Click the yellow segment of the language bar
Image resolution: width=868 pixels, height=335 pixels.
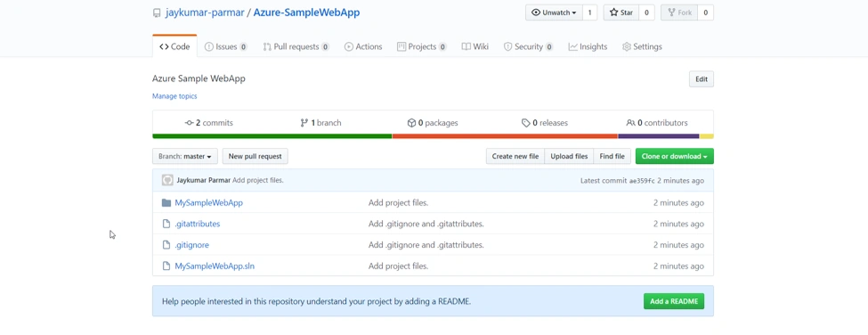pos(706,136)
